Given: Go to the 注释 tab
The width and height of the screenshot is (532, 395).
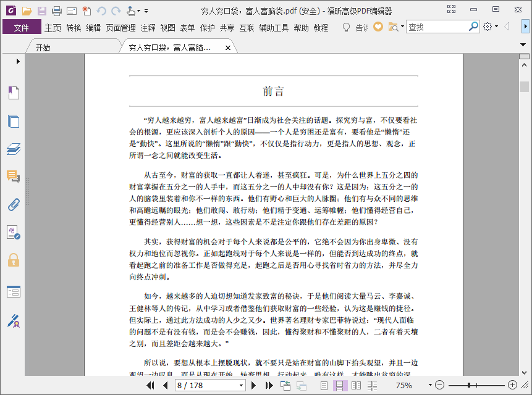Looking at the screenshot, I should (x=148, y=27).
